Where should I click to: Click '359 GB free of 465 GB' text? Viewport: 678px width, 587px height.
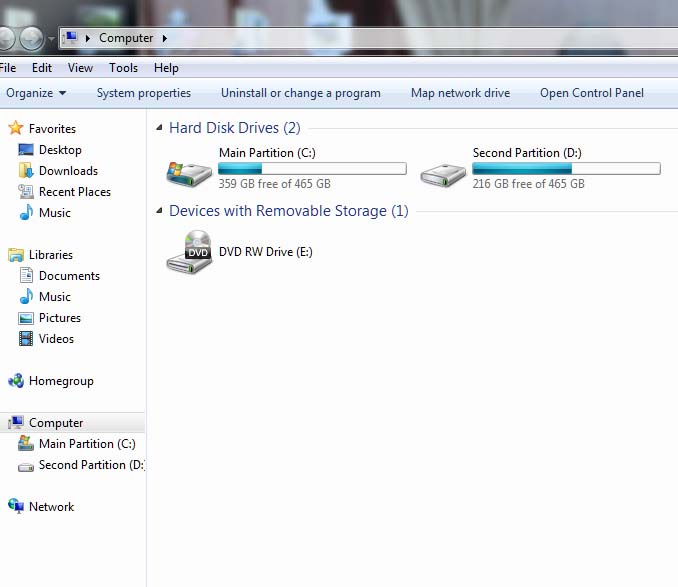275,184
